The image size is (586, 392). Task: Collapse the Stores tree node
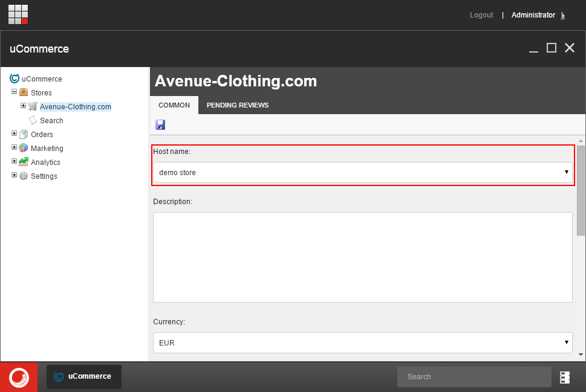coord(14,92)
